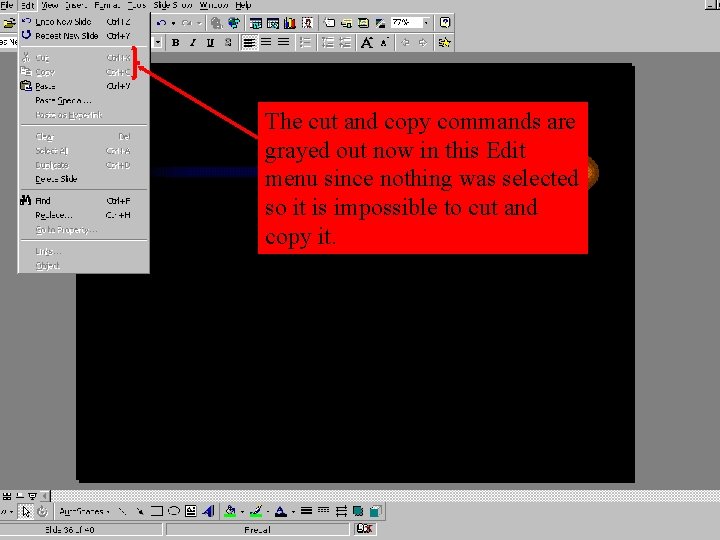This screenshot has width=720, height=540.
Task: Click the Promote left-arrow icon
Action: click(405, 43)
